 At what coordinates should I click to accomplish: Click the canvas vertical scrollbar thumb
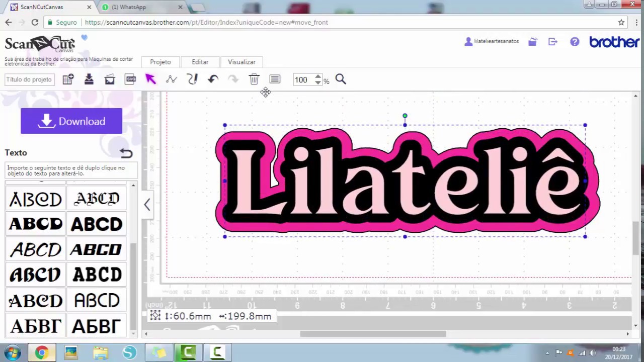pyautogui.click(x=636, y=238)
